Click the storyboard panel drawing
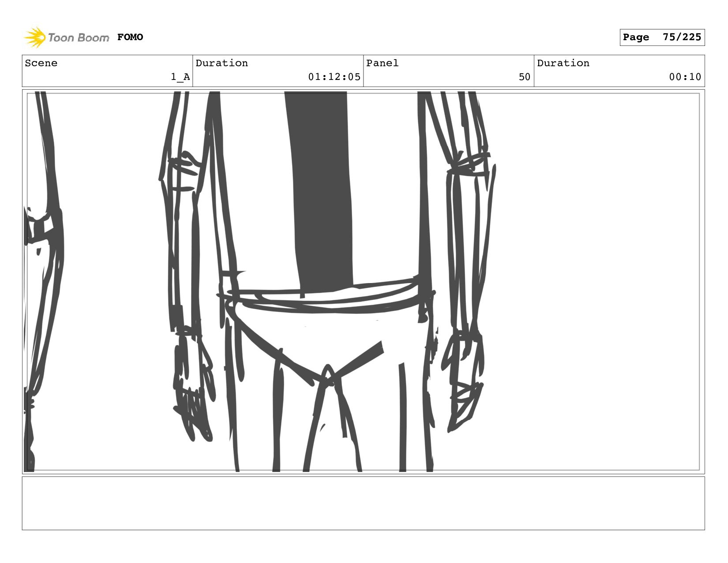This screenshot has width=728, height=563. (x=363, y=282)
